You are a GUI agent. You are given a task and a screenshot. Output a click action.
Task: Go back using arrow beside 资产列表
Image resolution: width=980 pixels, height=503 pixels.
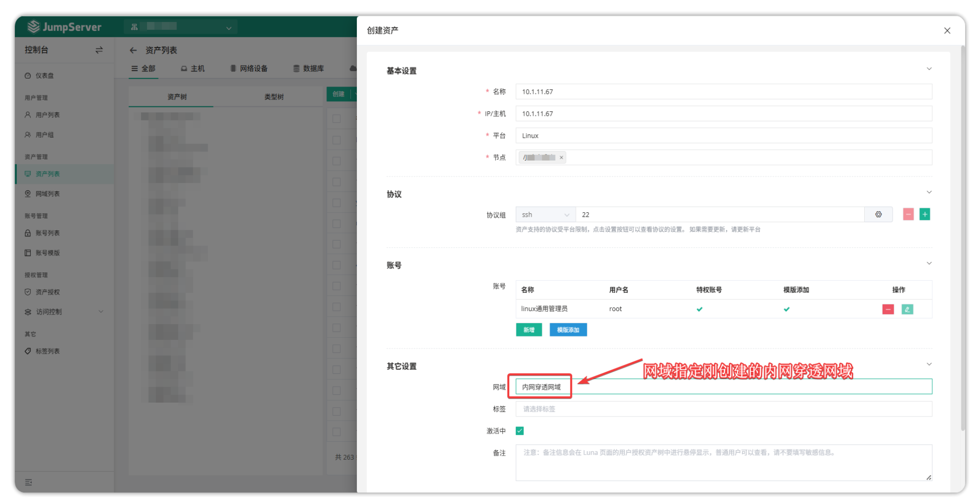[133, 50]
